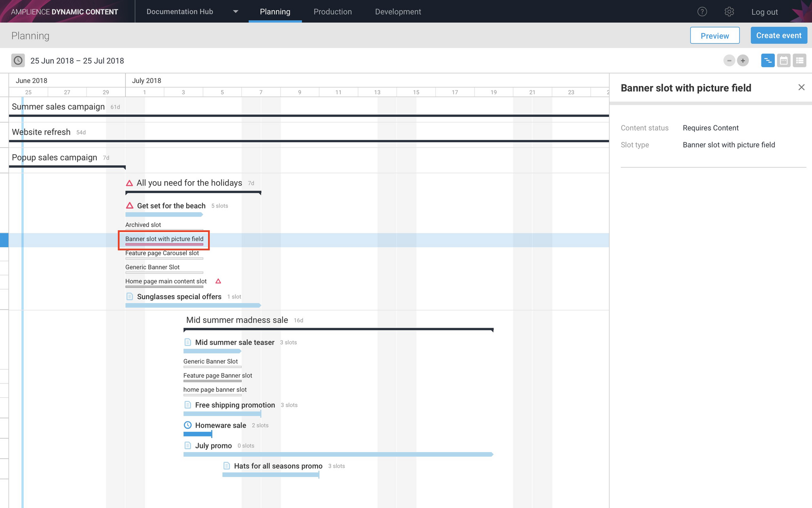Select the Popup sales campaign event
812x508 pixels.
(x=54, y=158)
